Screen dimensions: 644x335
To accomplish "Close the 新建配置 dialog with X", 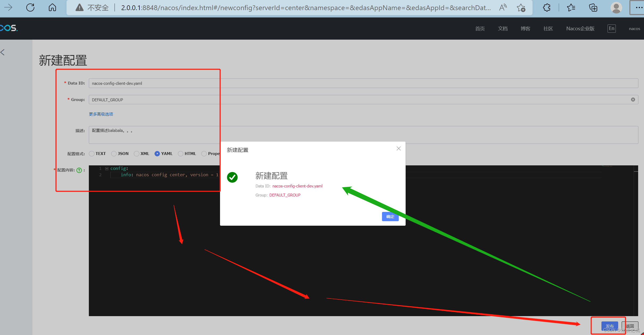I will tap(398, 149).
